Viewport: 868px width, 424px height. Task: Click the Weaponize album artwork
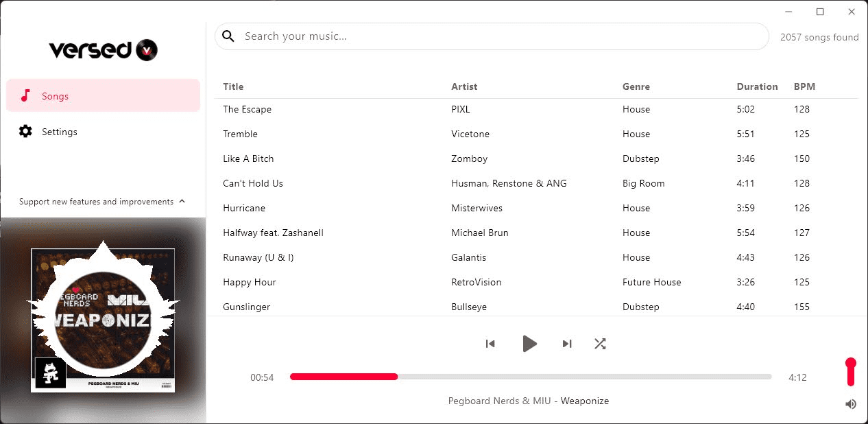pos(103,320)
